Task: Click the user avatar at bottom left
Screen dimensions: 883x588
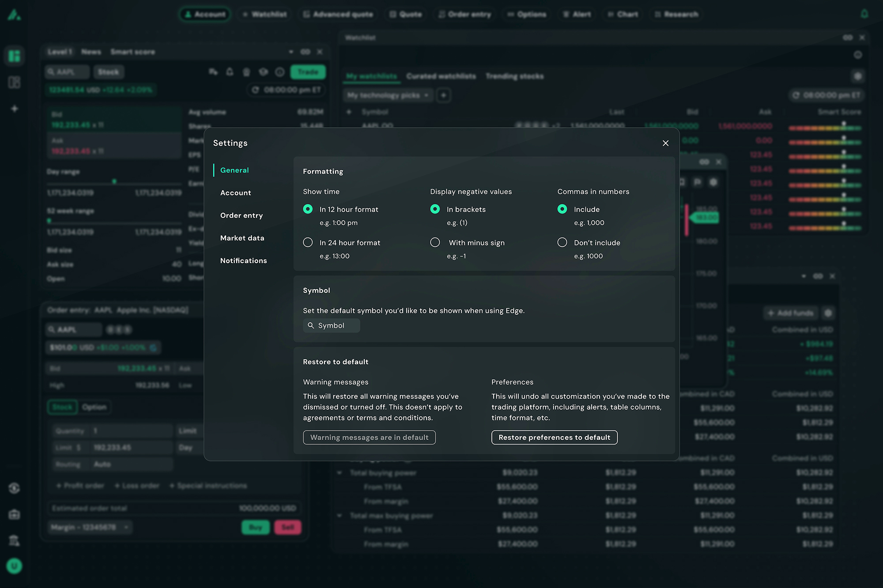Action: [x=14, y=565]
